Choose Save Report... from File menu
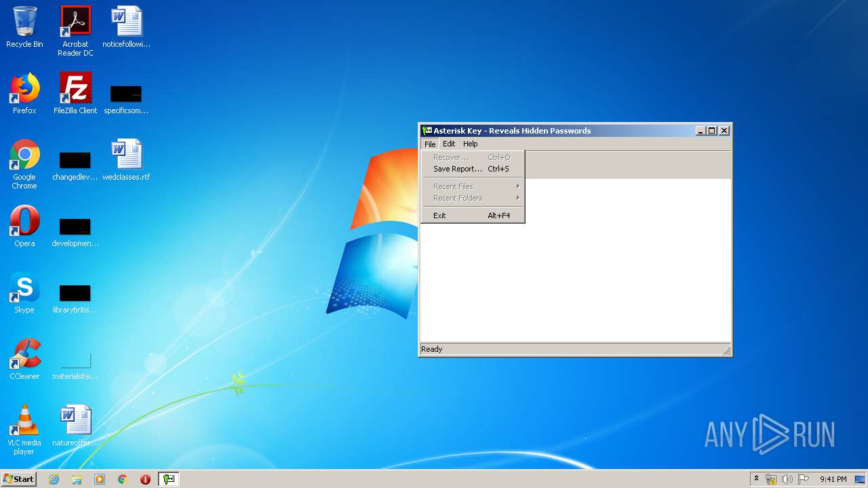Viewport: 868px width, 488px height. 473,169
